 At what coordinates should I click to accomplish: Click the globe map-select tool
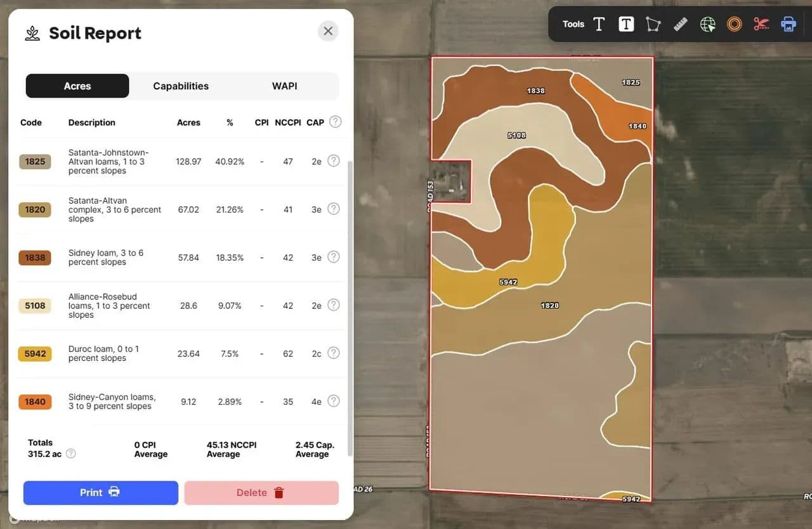click(x=708, y=24)
